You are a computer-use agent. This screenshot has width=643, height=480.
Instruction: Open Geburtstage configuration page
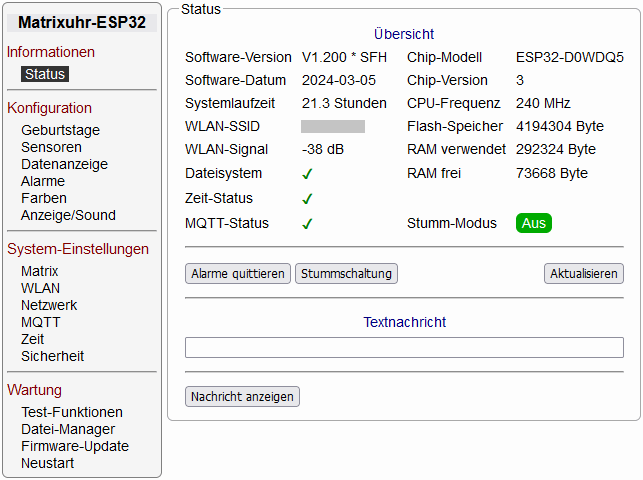(60, 130)
